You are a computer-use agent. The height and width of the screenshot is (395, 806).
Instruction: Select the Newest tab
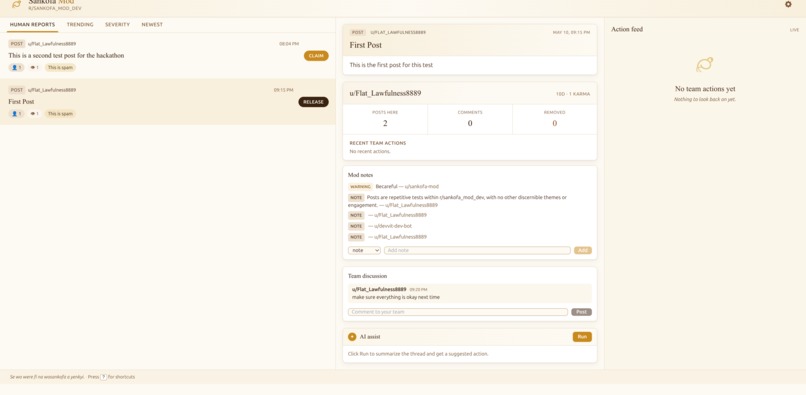click(152, 25)
